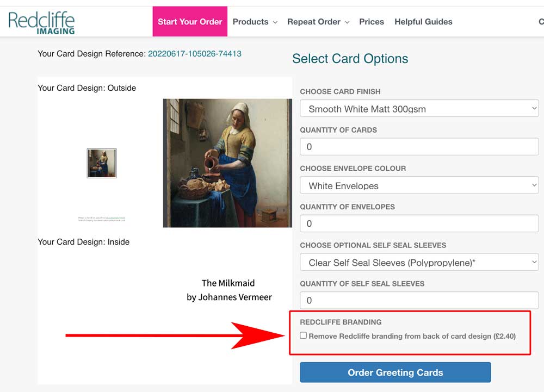
Task: Click the Repeat Order menu item
Action: click(314, 22)
